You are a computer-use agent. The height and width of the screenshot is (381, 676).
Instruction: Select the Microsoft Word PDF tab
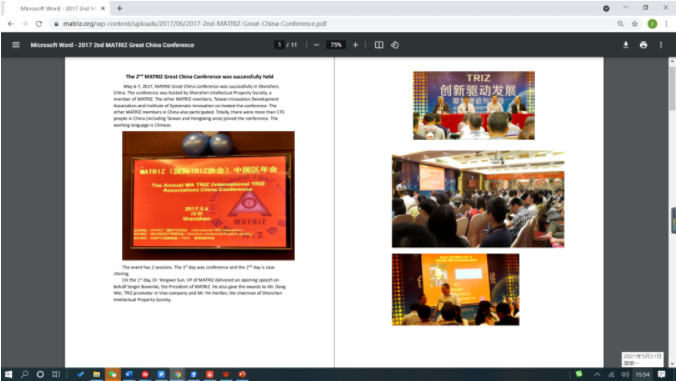coord(58,8)
